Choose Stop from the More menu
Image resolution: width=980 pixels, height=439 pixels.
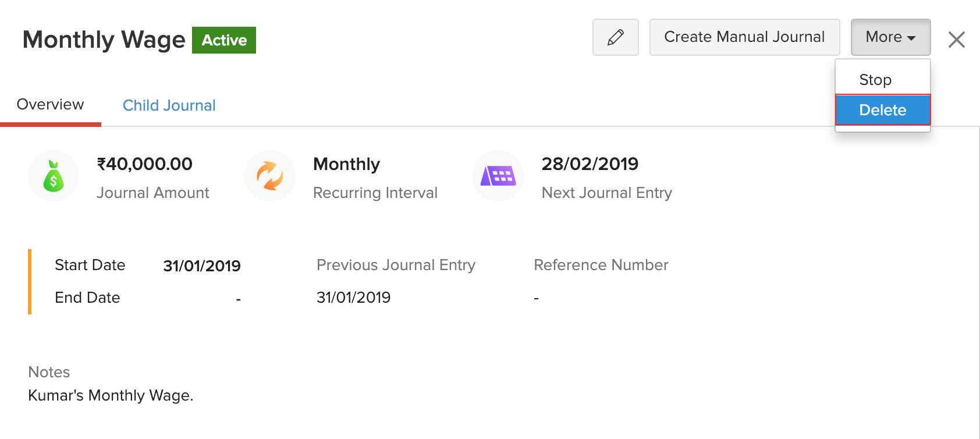tap(875, 79)
